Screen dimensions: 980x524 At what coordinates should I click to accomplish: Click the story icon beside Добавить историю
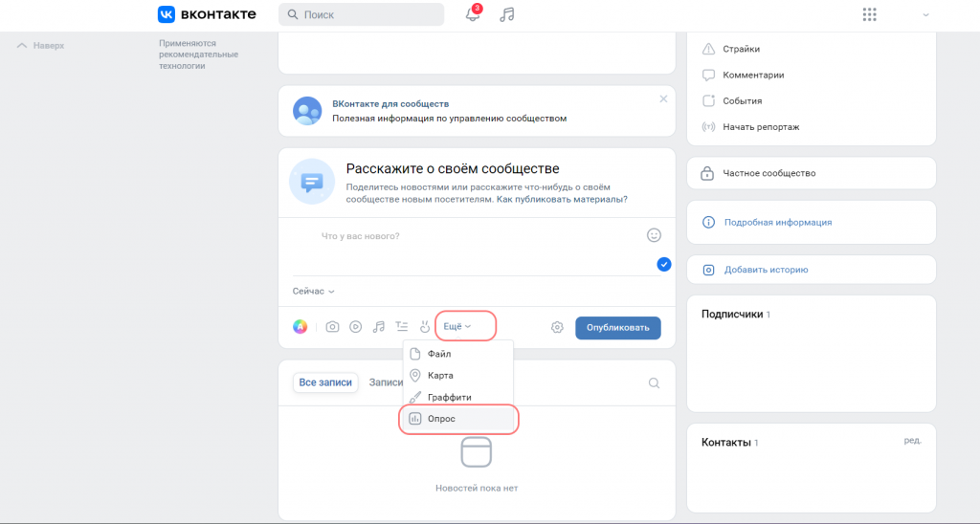point(708,270)
